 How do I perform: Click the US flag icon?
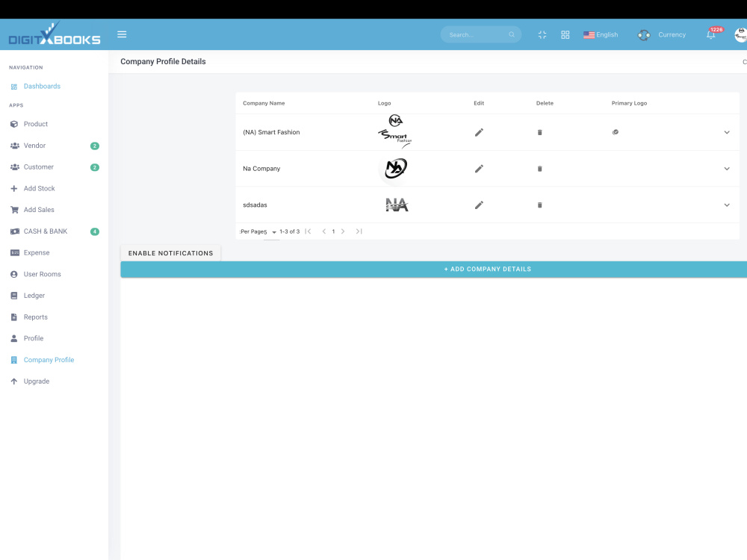(x=589, y=35)
